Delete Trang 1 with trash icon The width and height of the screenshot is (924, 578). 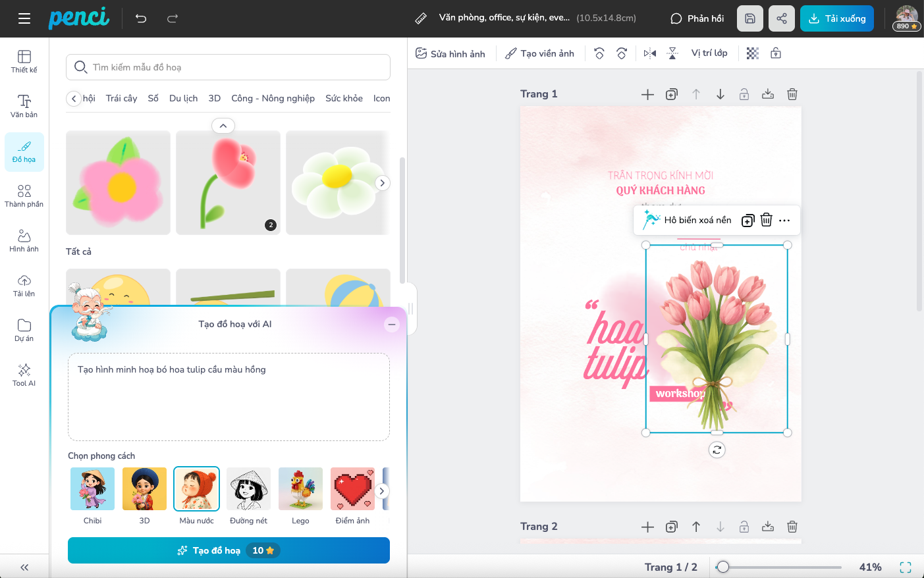[x=792, y=94]
